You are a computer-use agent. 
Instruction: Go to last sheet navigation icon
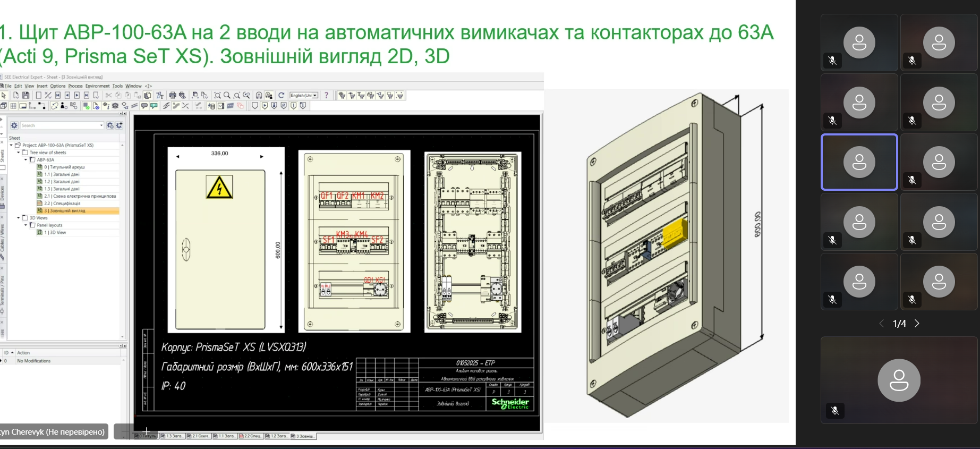(x=87, y=95)
